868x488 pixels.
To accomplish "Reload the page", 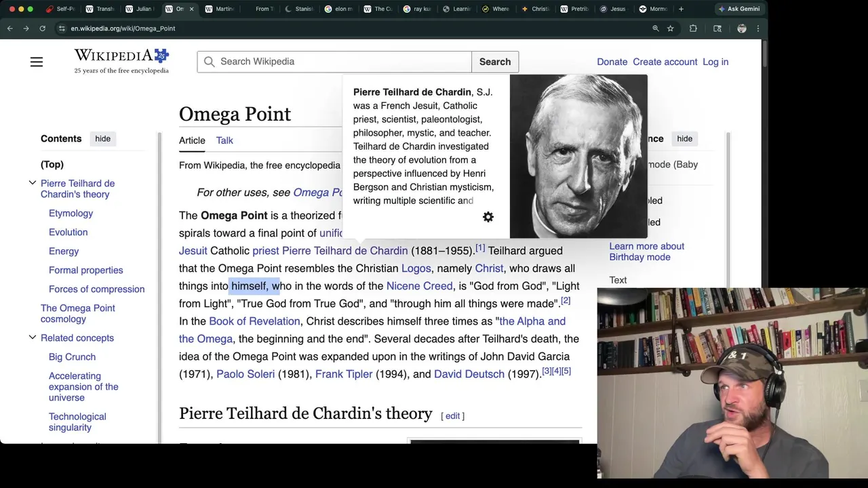I will (42, 28).
